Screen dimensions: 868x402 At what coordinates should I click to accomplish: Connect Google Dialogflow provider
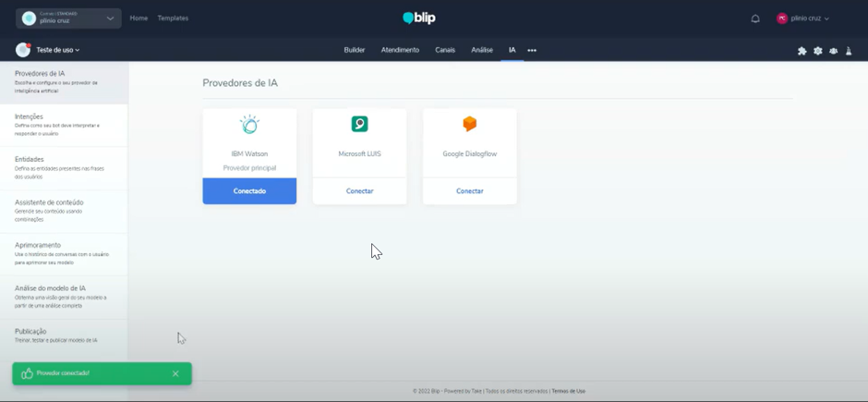tap(469, 191)
